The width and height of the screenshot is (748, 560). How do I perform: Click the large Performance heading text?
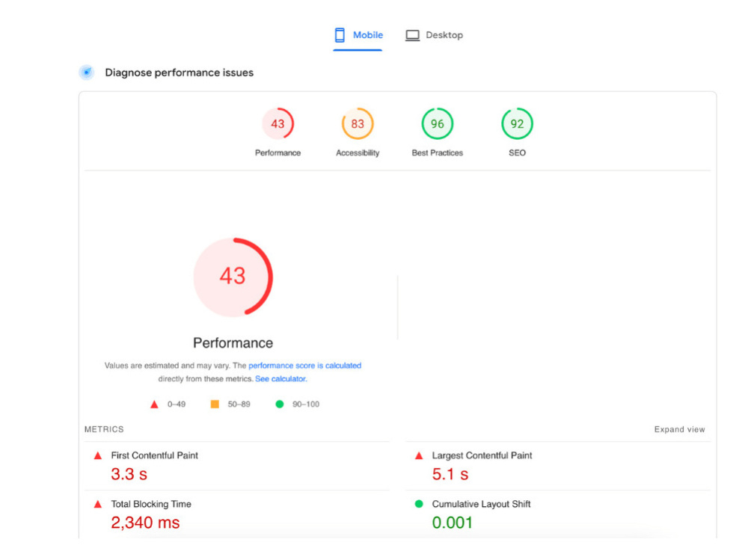pyautogui.click(x=233, y=343)
